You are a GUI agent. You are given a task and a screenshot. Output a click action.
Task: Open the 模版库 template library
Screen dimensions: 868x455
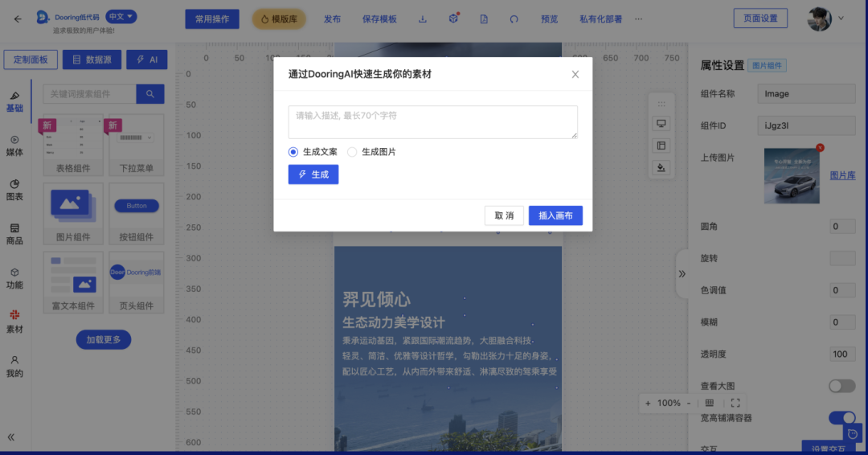coord(279,18)
